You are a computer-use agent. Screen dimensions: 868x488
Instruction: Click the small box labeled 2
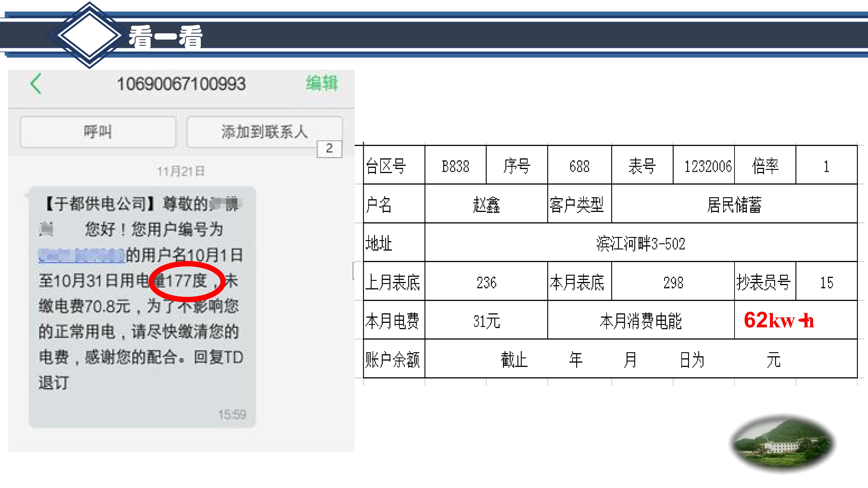coord(329,148)
